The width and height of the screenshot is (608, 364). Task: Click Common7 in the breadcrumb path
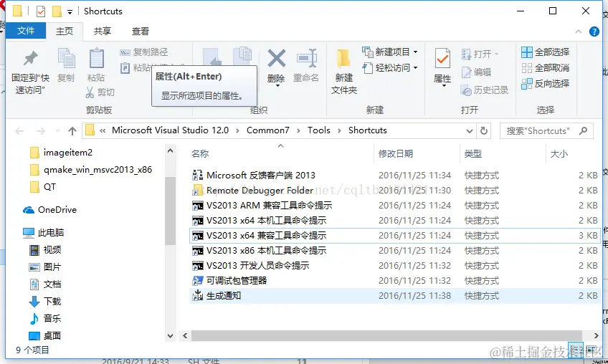pyautogui.click(x=268, y=130)
